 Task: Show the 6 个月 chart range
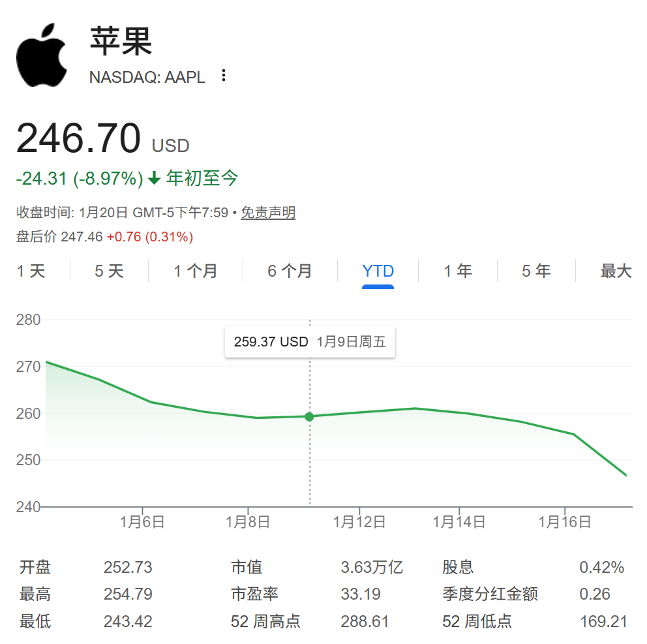coord(290,271)
